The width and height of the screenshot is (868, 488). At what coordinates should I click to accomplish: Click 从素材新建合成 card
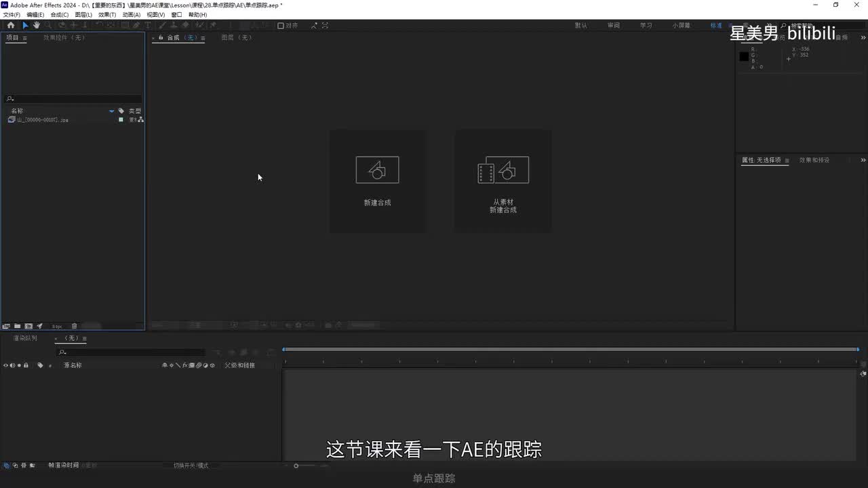(503, 181)
